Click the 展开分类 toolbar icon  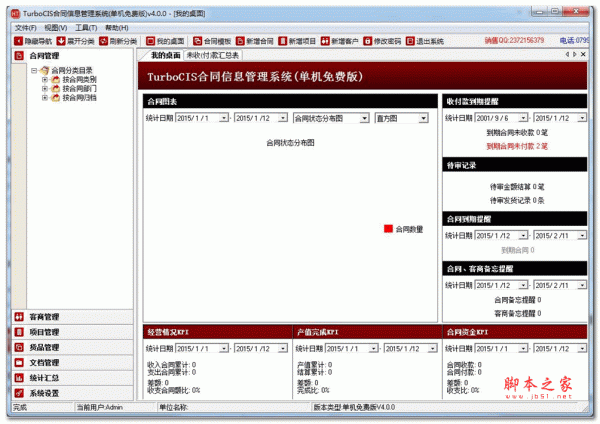pos(61,41)
